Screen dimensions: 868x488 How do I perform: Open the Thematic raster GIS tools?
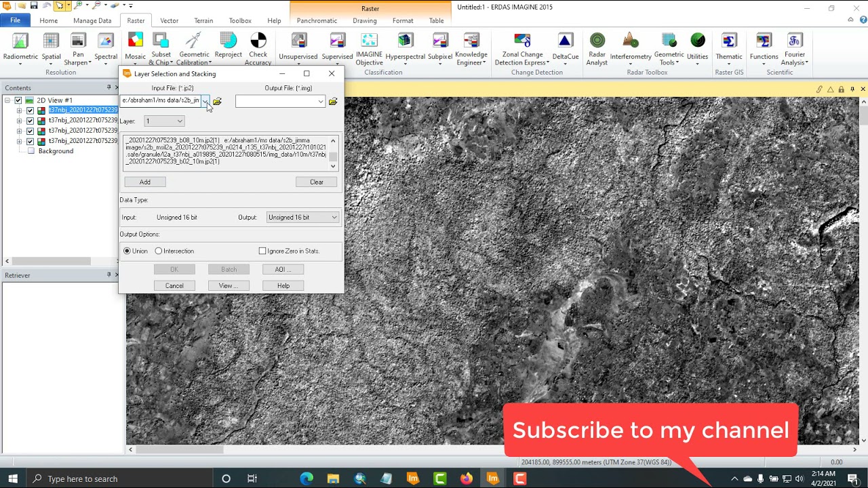(729, 49)
